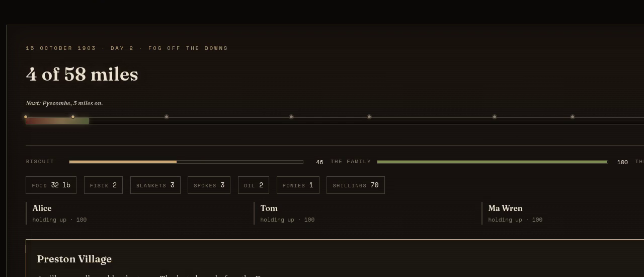Viewport: 644px width, 277px height.
Task: Click 'Next: Pyecombe, 5 miles on.' text
Action: tap(64, 103)
